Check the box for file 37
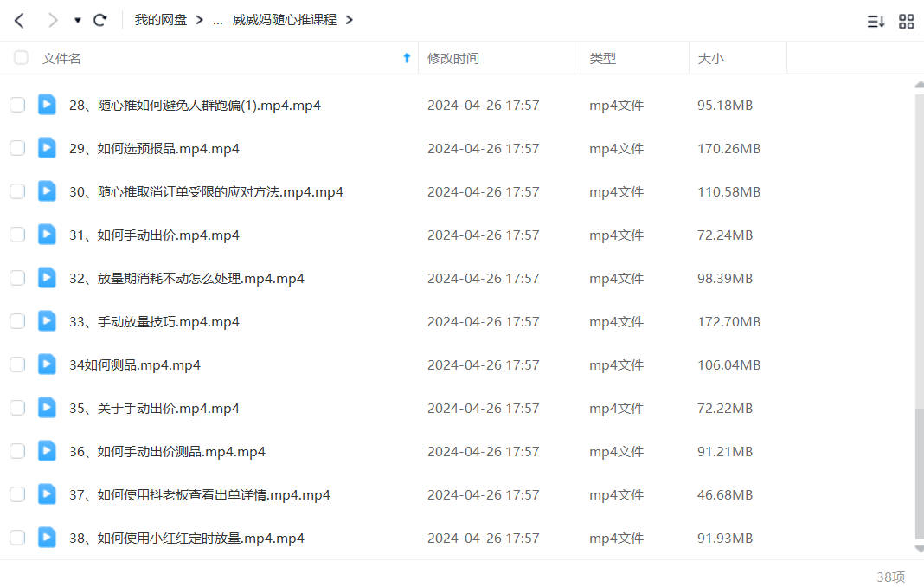924x587 pixels. 17,494
